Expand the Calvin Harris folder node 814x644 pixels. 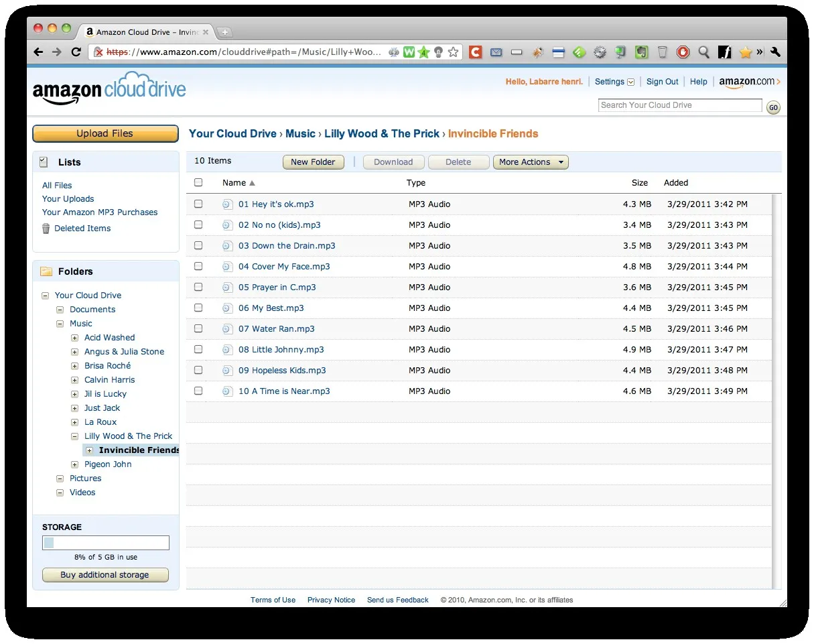(75, 380)
